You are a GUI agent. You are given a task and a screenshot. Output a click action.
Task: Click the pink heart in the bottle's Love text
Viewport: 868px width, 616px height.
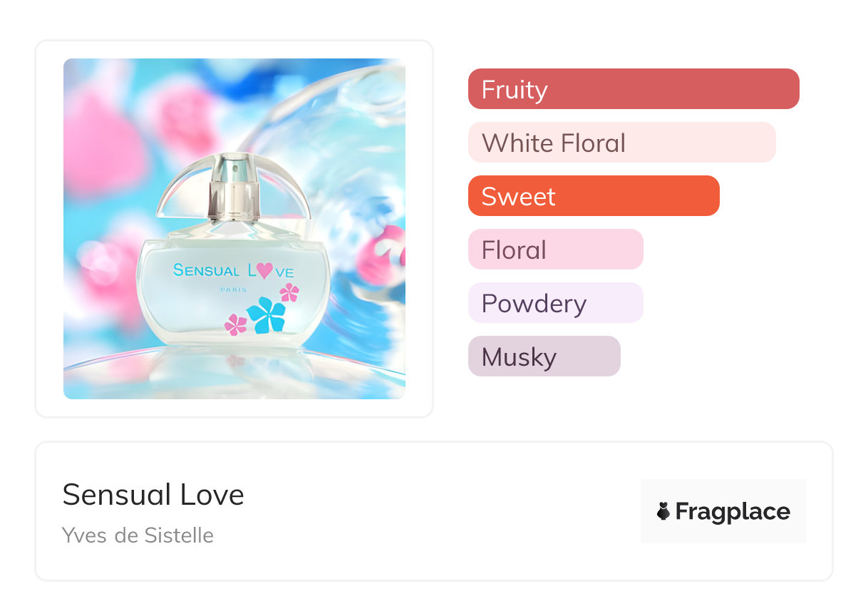click(264, 270)
